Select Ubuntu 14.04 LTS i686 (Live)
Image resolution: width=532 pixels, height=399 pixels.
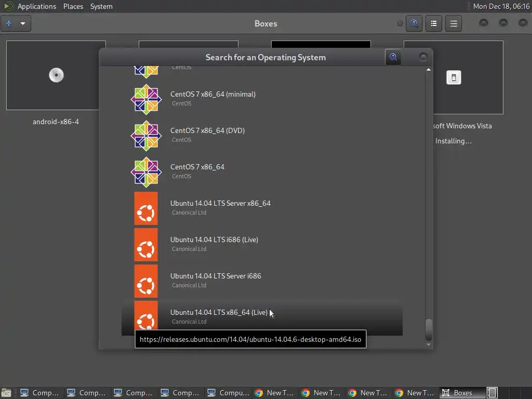[x=262, y=245]
